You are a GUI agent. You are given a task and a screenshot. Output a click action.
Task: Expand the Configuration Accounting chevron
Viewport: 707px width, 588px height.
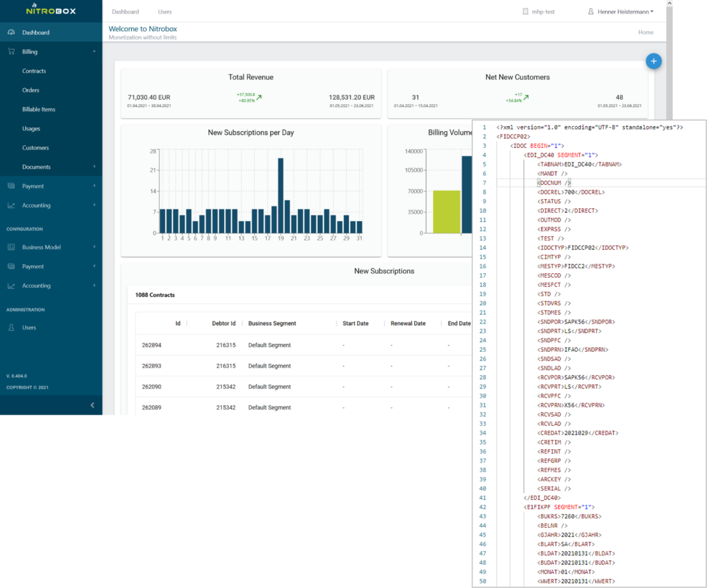[x=94, y=285]
